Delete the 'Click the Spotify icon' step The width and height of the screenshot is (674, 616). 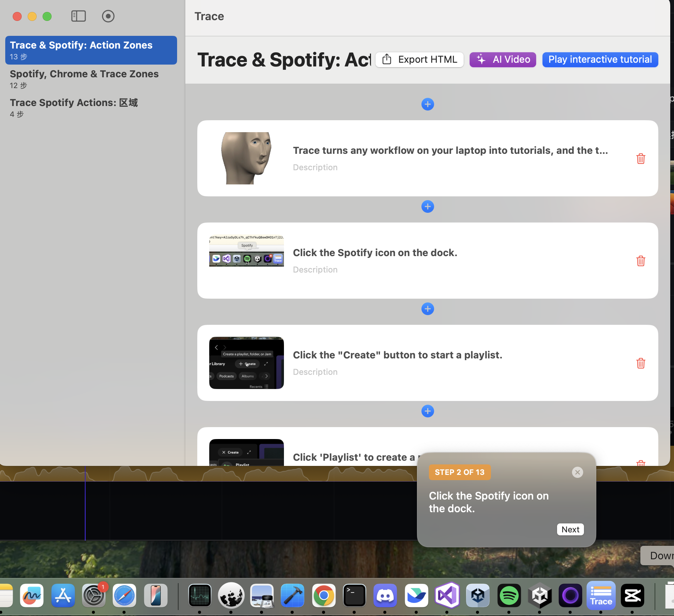coord(641,261)
